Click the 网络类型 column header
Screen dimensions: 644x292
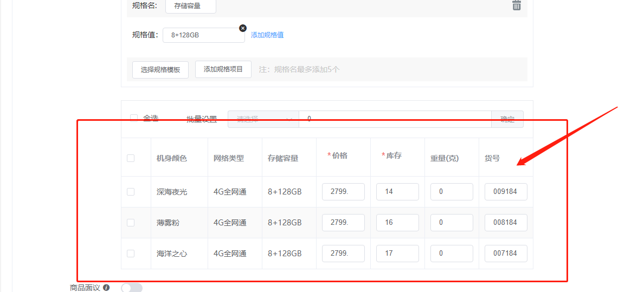(229, 158)
